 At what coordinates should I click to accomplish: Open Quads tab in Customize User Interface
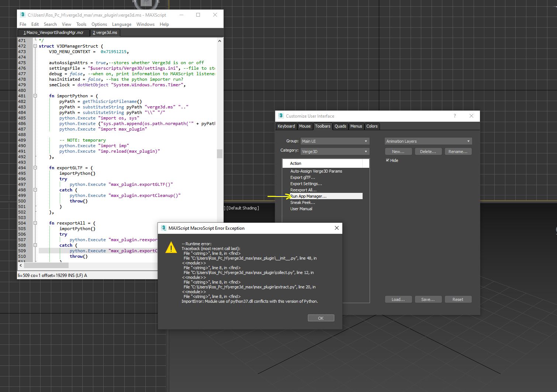(340, 126)
